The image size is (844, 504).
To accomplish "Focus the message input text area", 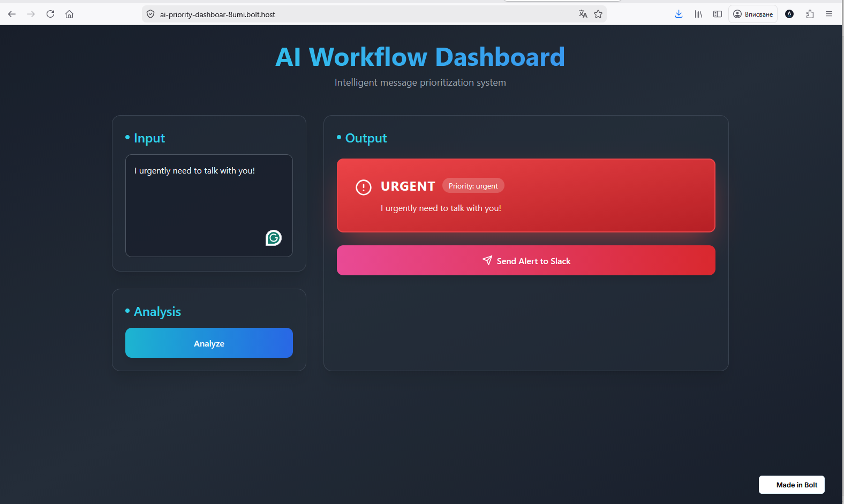I will click(x=209, y=206).
